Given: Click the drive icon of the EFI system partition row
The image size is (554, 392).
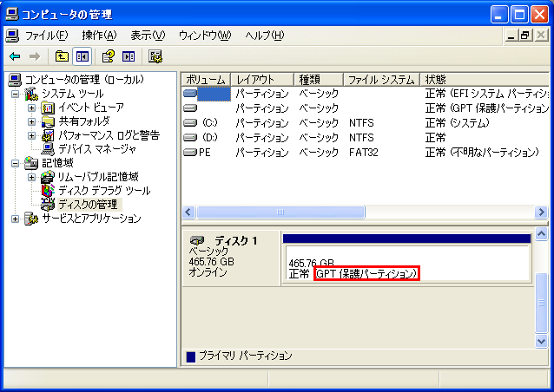Looking at the screenshot, I should pos(190,94).
